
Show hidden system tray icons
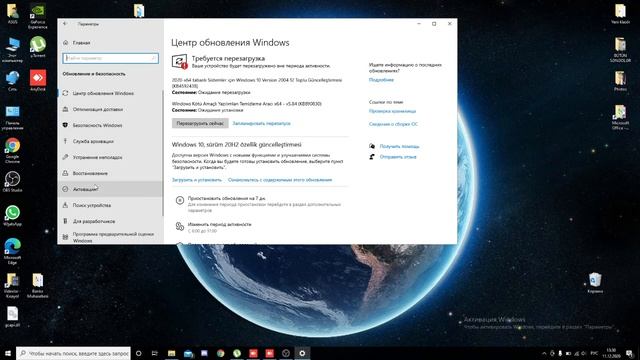pyautogui.click(x=544, y=353)
